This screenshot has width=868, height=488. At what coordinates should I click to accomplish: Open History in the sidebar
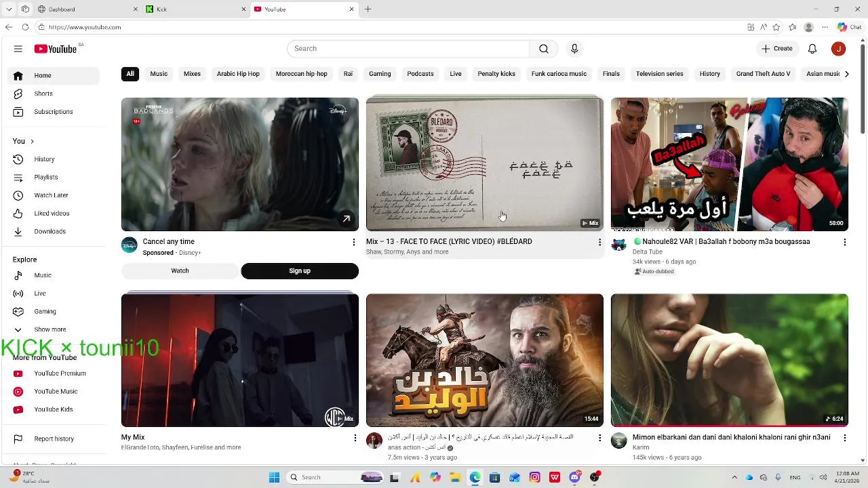click(x=54, y=159)
